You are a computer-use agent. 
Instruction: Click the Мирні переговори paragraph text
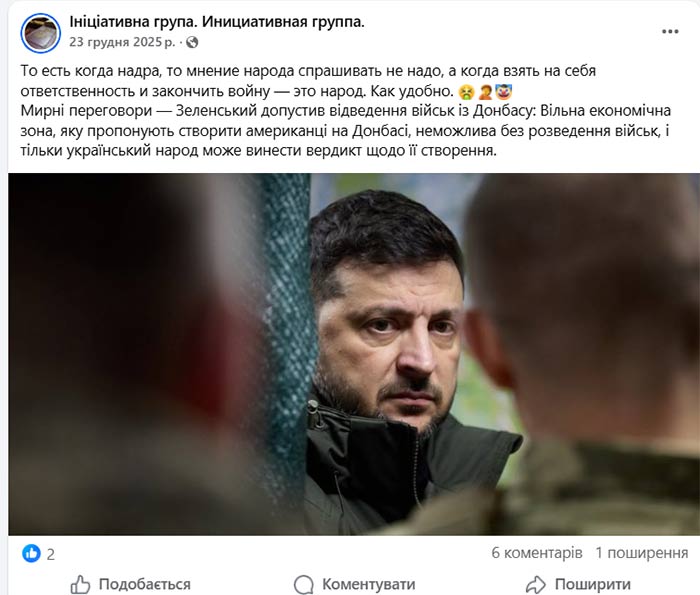coord(346,131)
